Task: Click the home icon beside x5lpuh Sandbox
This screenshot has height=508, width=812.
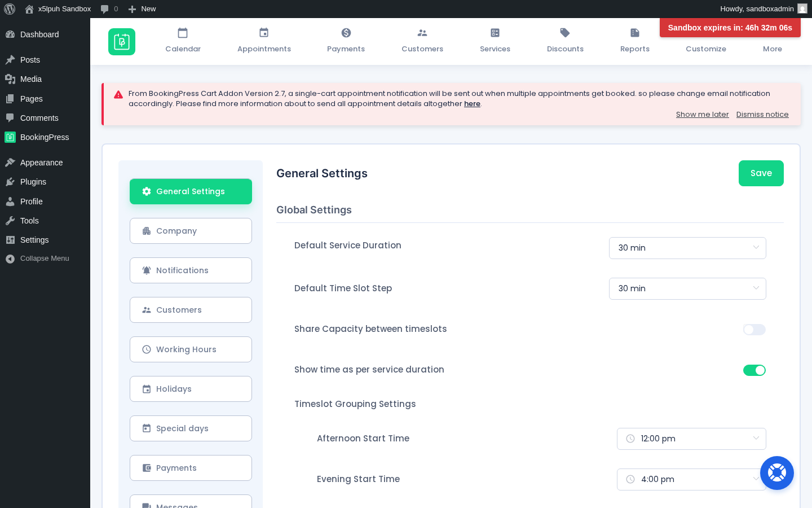Action: (x=29, y=9)
